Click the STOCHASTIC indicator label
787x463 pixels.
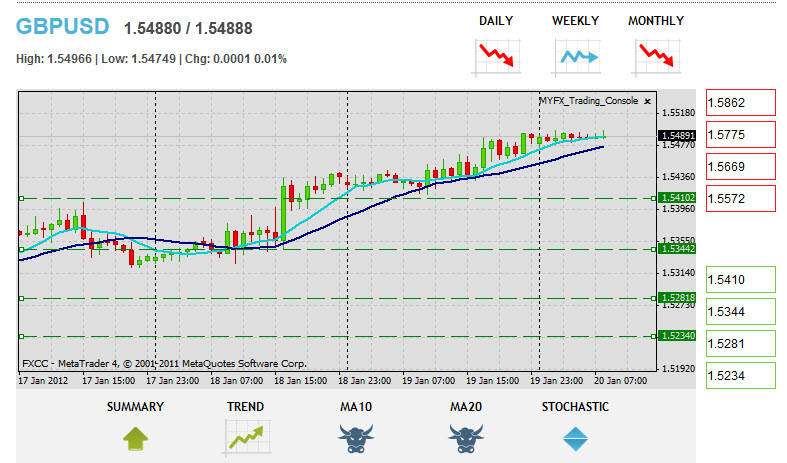pyautogui.click(x=575, y=407)
